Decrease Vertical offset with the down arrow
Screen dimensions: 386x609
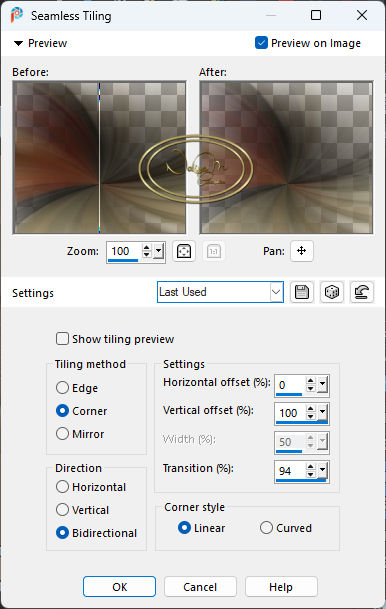(310, 417)
